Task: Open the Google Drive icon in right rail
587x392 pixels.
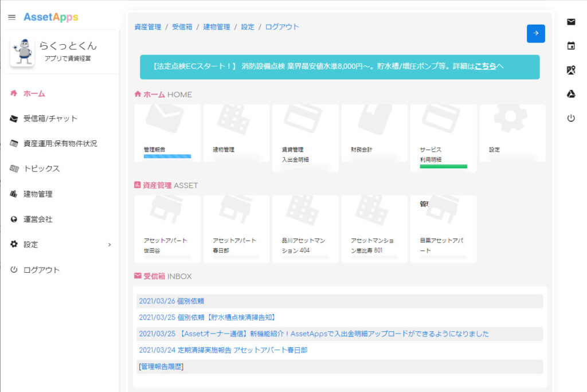Action: tap(571, 94)
